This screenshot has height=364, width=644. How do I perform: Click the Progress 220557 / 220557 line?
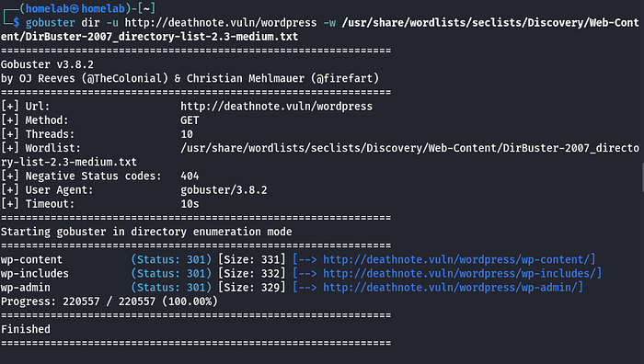[109, 301]
